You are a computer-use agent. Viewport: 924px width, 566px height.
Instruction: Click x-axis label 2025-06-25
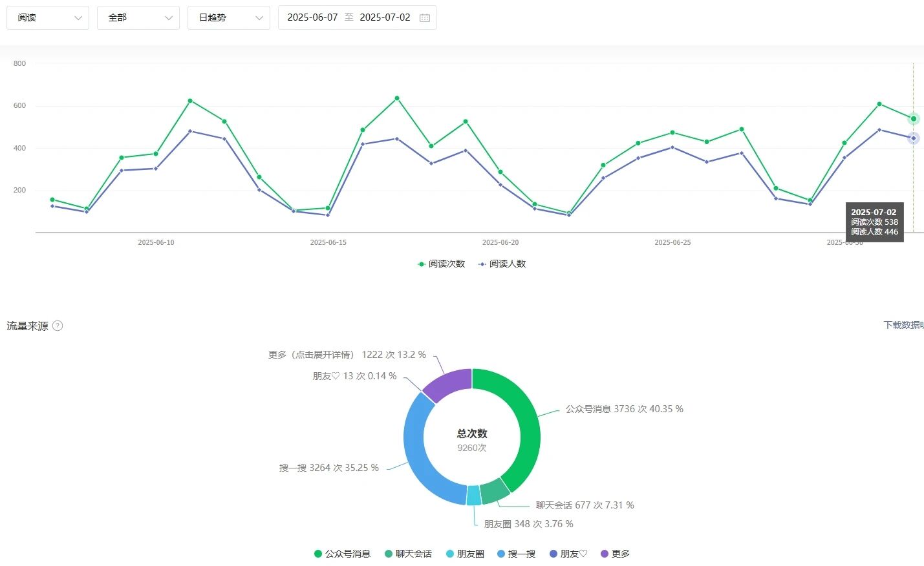click(672, 243)
